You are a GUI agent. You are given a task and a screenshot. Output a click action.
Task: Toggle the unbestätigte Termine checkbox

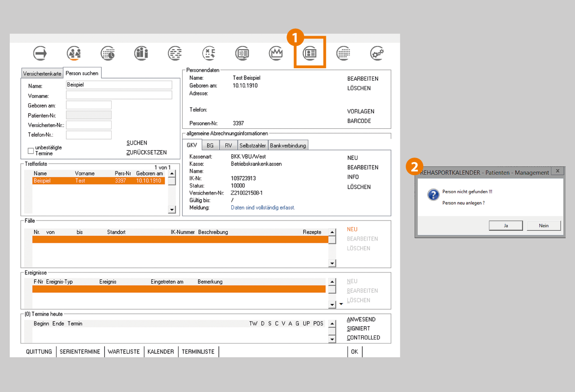31,151
